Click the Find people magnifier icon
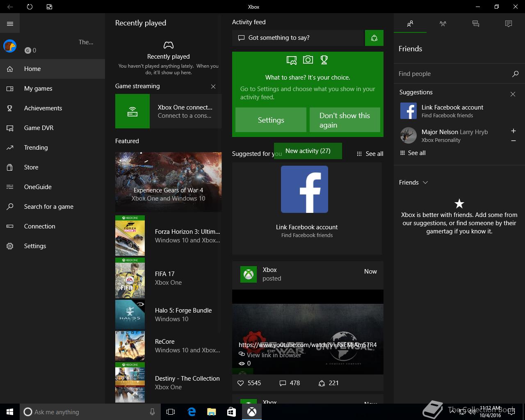 coord(515,74)
